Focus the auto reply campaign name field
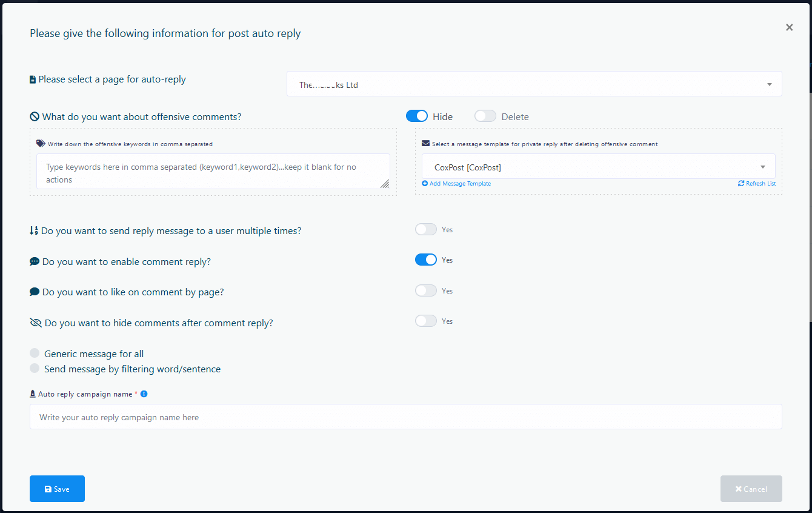 coord(405,417)
